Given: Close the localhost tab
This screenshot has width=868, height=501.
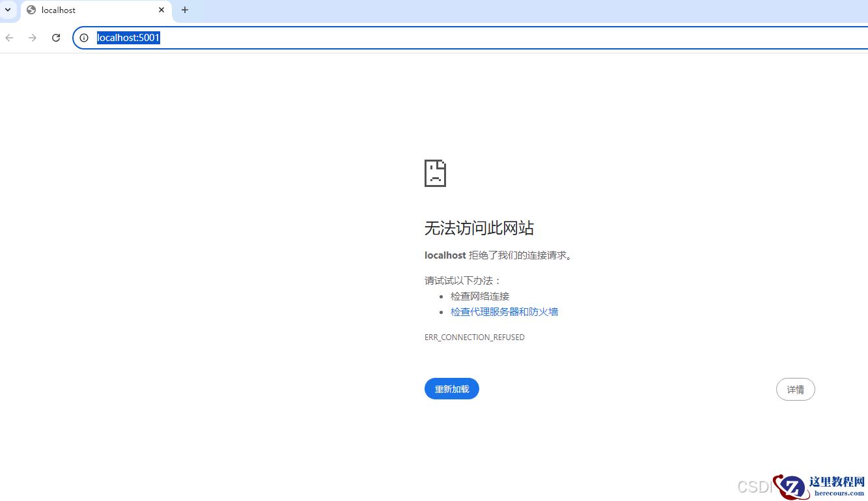Looking at the screenshot, I should 161,10.
